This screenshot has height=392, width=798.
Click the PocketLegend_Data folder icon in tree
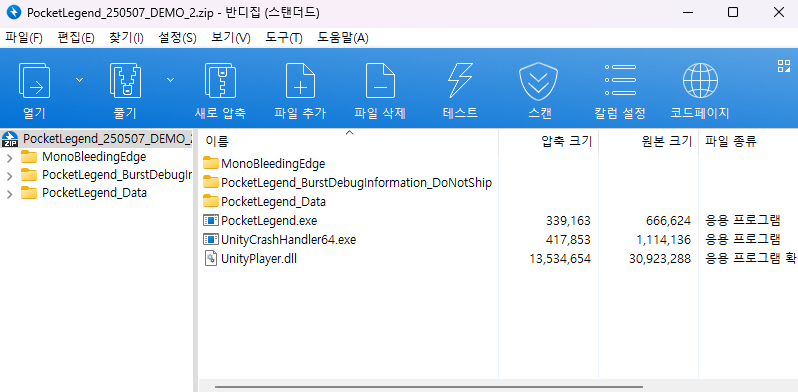[x=29, y=193]
